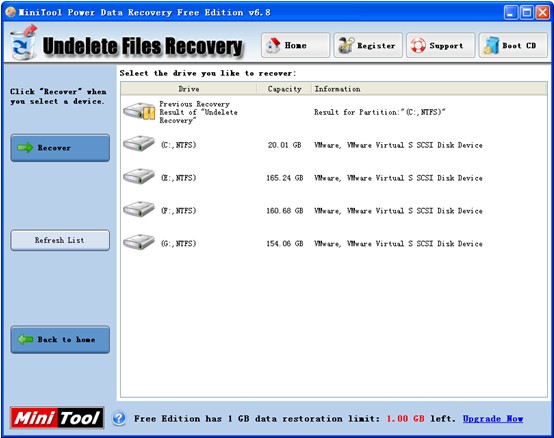The width and height of the screenshot is (554, 438).
Task: Select the "(C:, NTFS)" drive label
Action: tap(178, 145)
